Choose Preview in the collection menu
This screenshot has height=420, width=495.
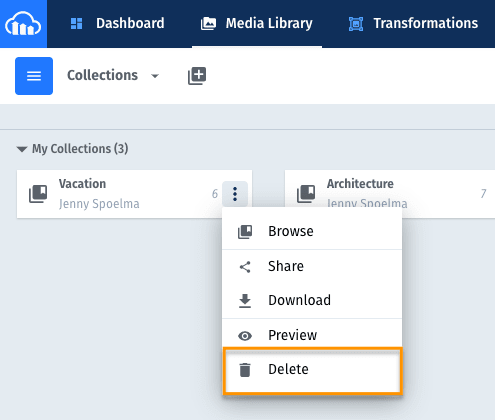pos(312,335)
